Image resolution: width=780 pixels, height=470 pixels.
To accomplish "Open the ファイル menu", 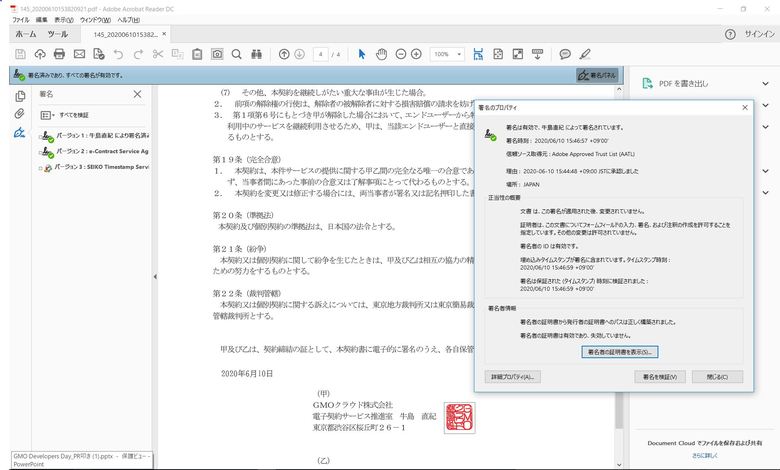I will pyautogui.click(x=21, y=20).
